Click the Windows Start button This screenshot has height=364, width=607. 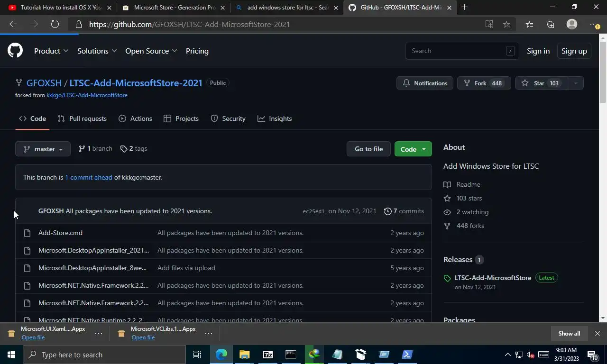click(11, 355)
